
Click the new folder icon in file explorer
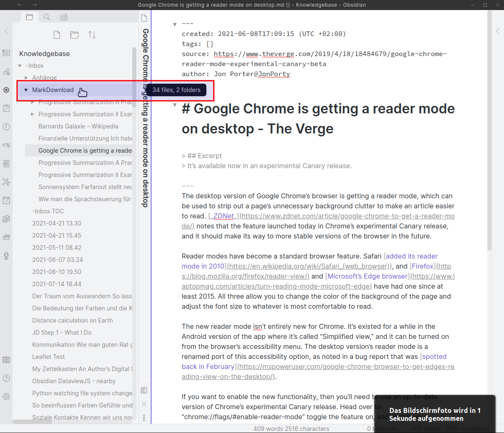75,35
